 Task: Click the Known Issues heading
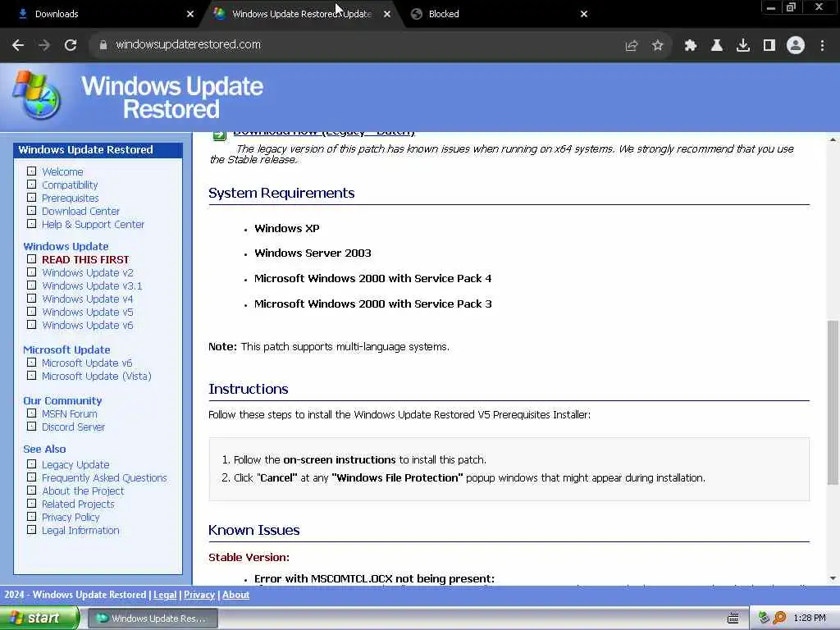pos(254,531)
